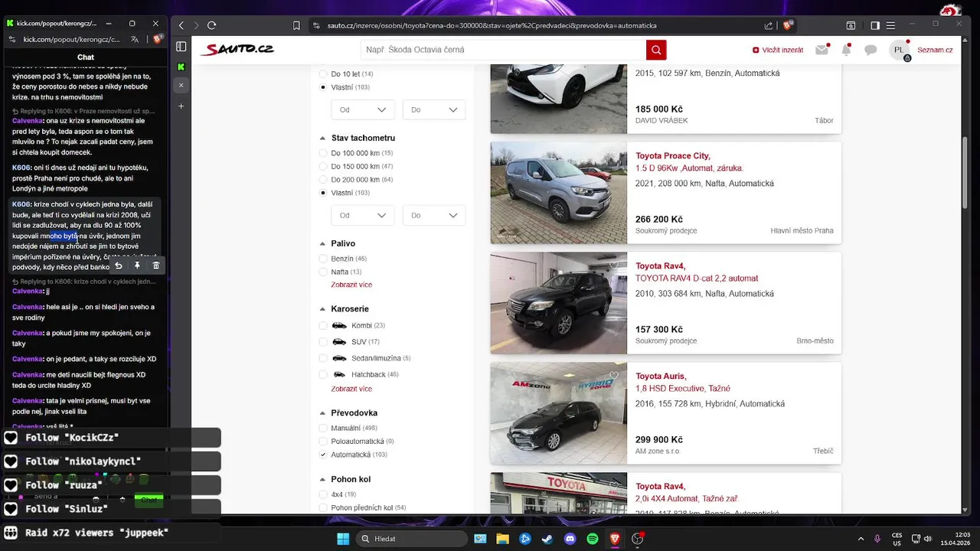Open translate icon in Kick popout window
Image resolution: width=980 pixels, height=551 pixels.
click(135, 39)
